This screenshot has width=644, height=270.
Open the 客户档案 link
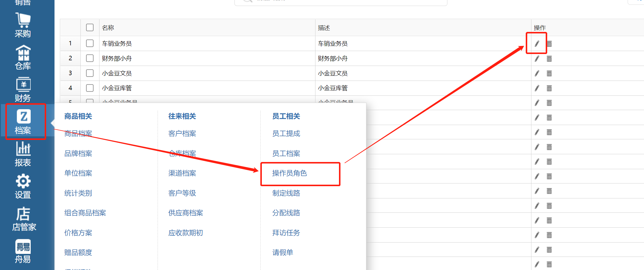(182, 134)
